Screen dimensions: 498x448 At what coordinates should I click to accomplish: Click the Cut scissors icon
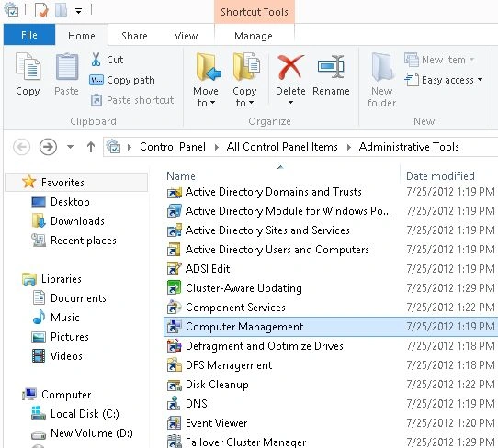pos(96,60)
